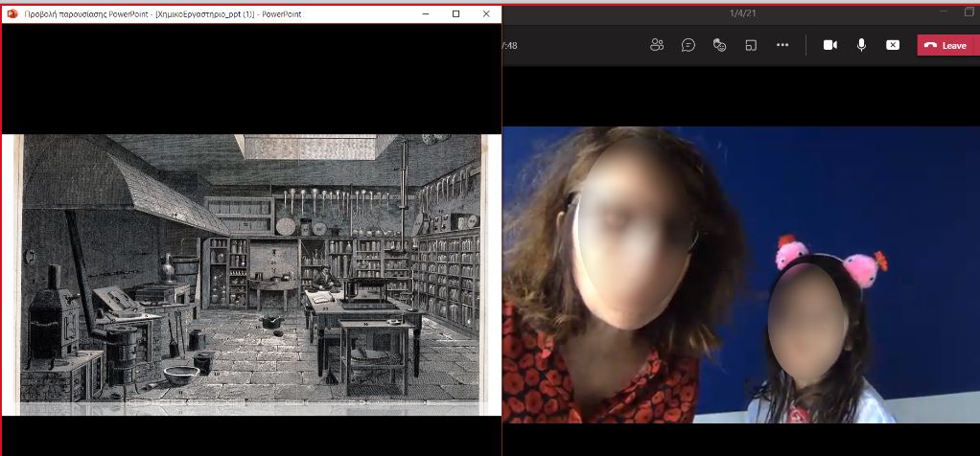
Task: Open the rooms icon in Teams toolbar
Action: [x=751, y=45]
